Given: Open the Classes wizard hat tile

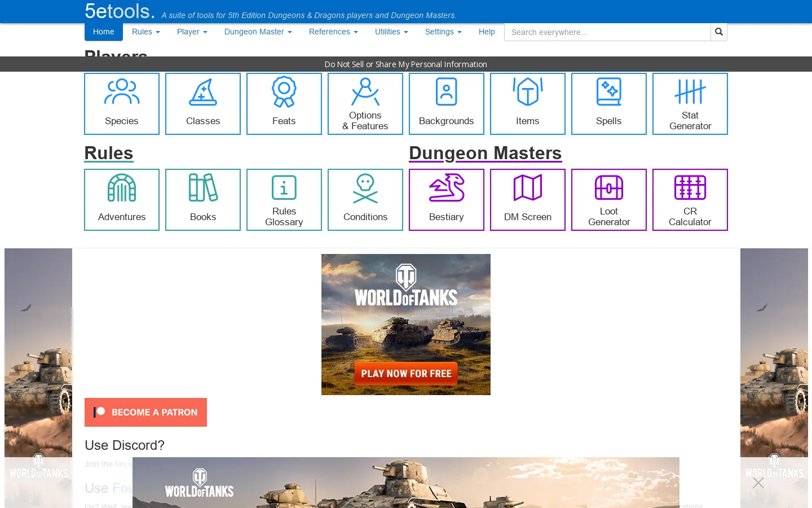Looking at the screenshot, I should point(203,104).
